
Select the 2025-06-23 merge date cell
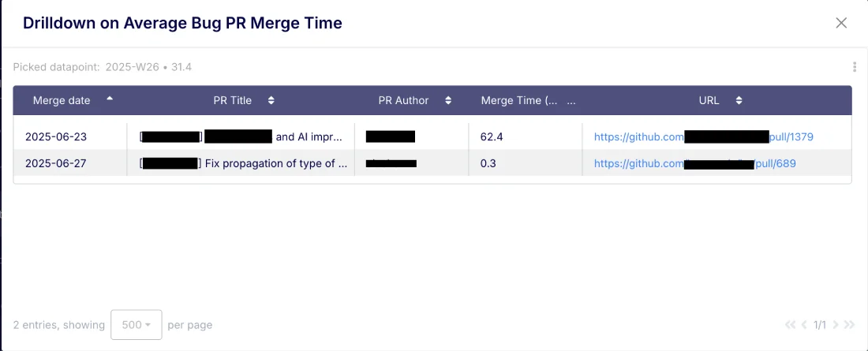click(x=56, y=137)
